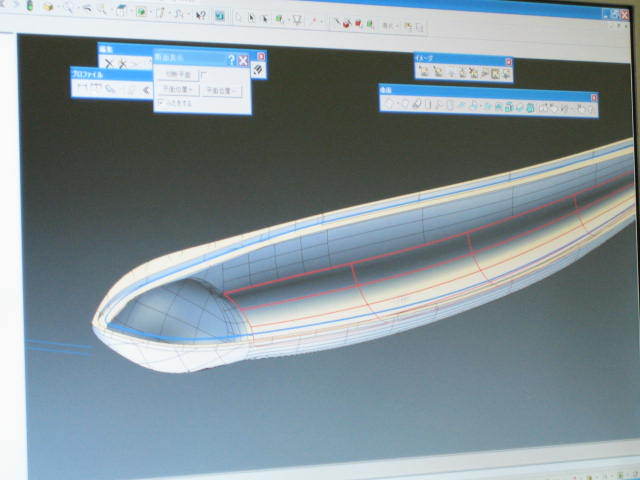Click the undo arrow in top toolbar
Image resolution: width=640 pixels, height=480 pixels.
point(87,9)
